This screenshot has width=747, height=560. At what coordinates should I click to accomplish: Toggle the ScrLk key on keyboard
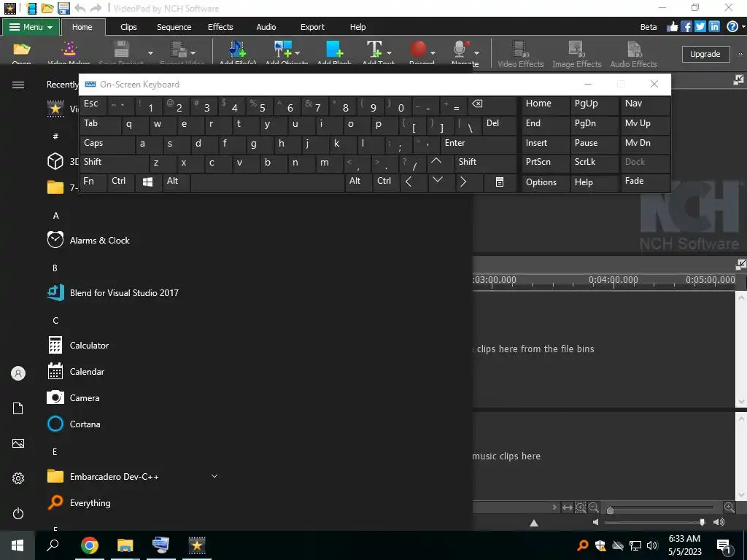[594, 163]
